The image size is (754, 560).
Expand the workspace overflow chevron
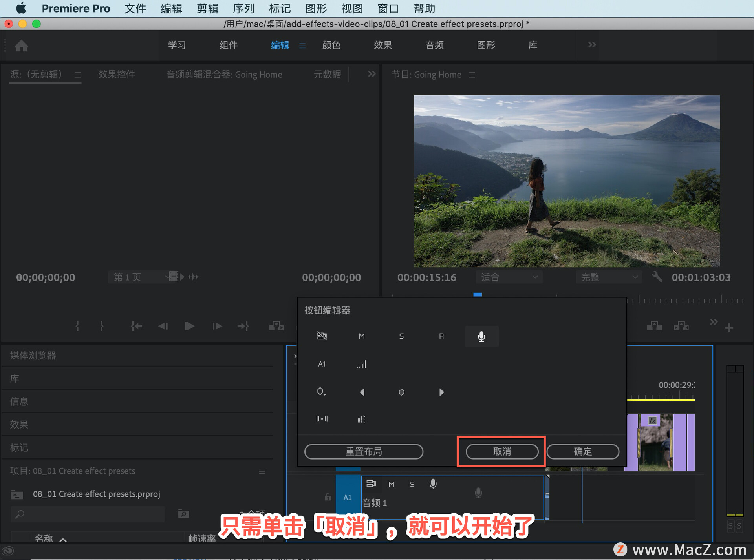(x=592, y=45)
